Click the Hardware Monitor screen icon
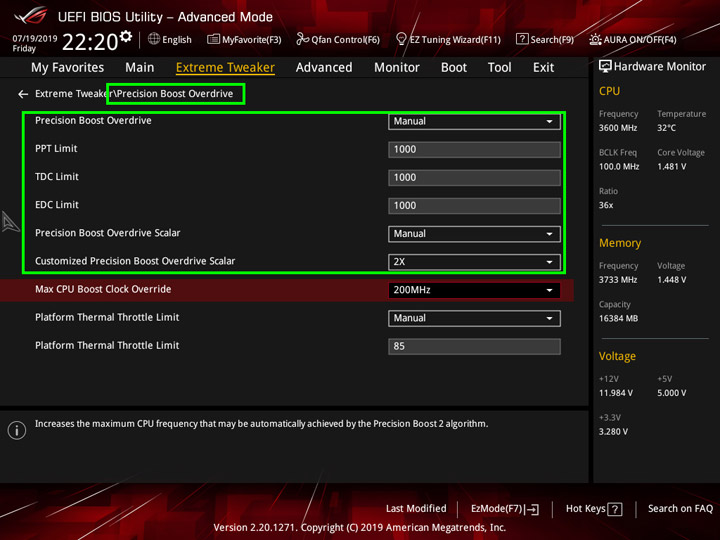The height and width of the screenshot is (540, 720). tap(605, 67)
